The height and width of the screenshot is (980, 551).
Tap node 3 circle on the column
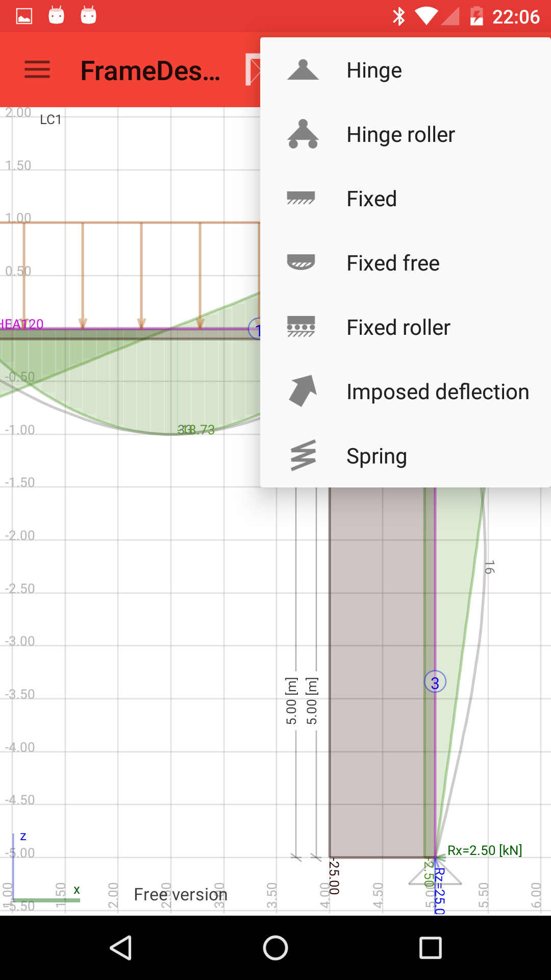(x=435, y=682)
